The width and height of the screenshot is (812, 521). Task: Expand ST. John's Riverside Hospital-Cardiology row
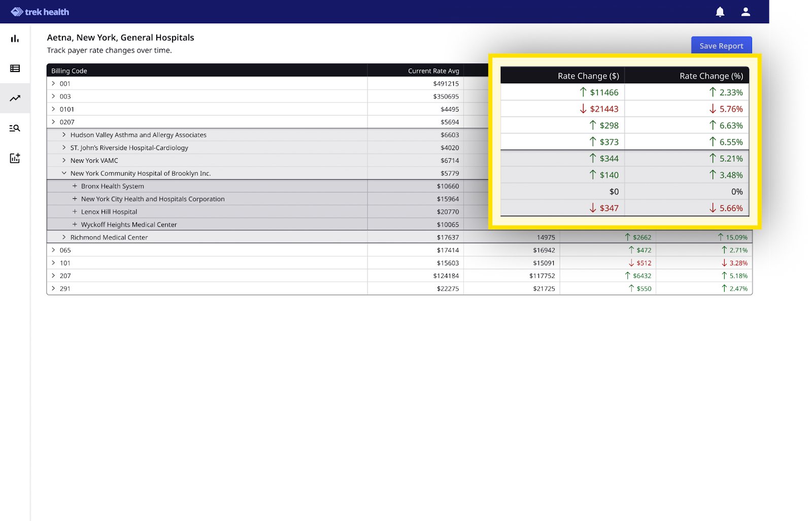(x=64, y=147)
